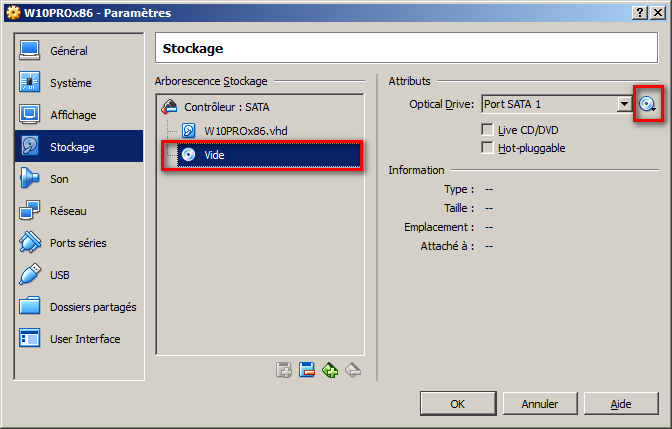Screen dimensions: 672x429
Task: Switch to the Général settings page
Action: tap(68, 51)
